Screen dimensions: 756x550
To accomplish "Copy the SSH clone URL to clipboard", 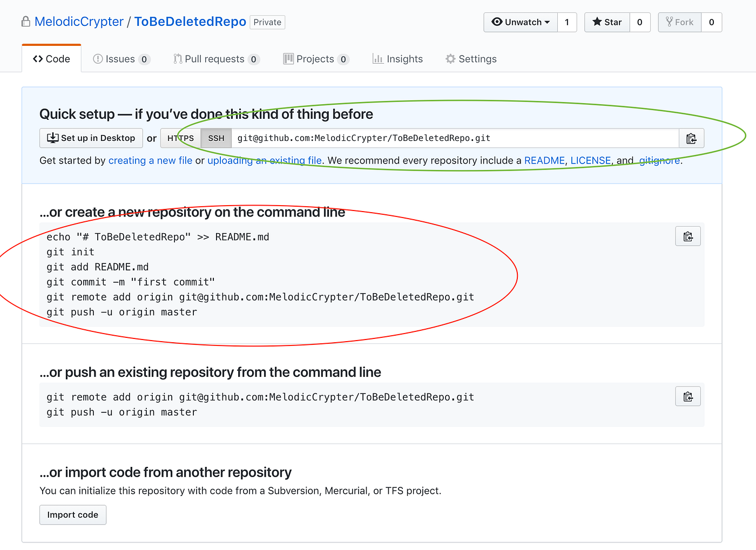I will [691, 139].
